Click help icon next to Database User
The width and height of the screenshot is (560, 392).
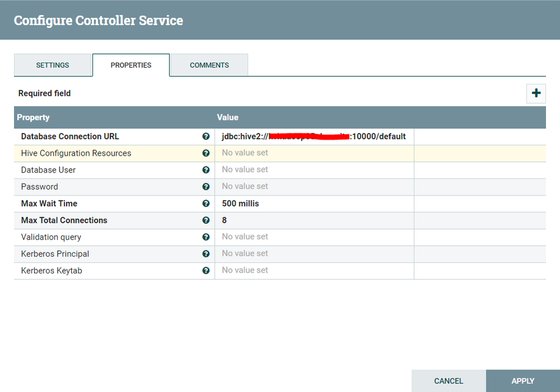click(206, 170)
